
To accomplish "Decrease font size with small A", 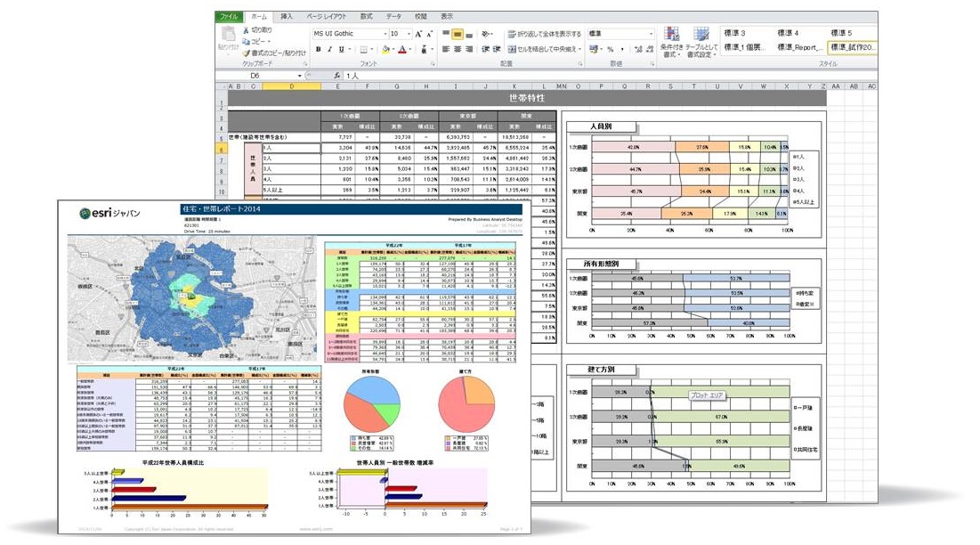I will click(x=429, y=34).
